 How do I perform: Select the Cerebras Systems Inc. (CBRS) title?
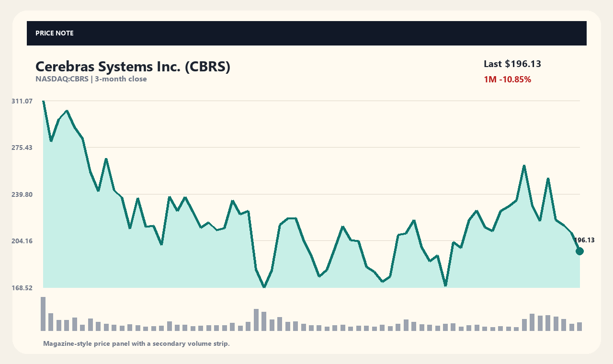click(133, 67)
